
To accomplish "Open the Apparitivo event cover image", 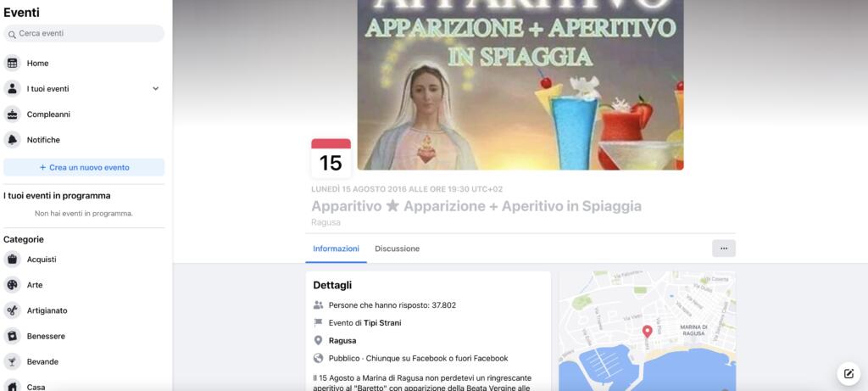I will (520, 85).
